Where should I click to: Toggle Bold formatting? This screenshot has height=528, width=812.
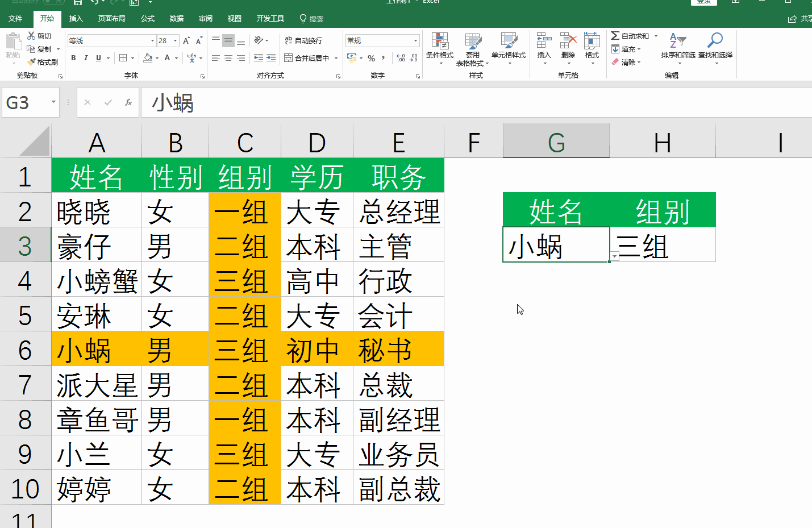pyautogui.click(x=73, y=58)
